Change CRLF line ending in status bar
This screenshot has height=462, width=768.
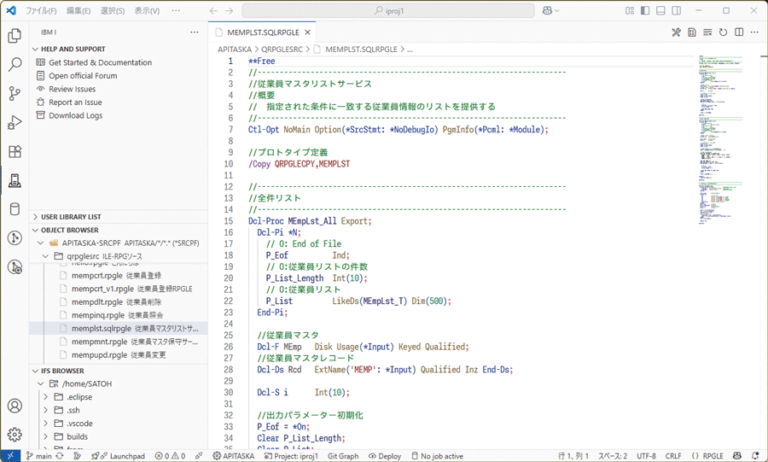tap(673, 456)
